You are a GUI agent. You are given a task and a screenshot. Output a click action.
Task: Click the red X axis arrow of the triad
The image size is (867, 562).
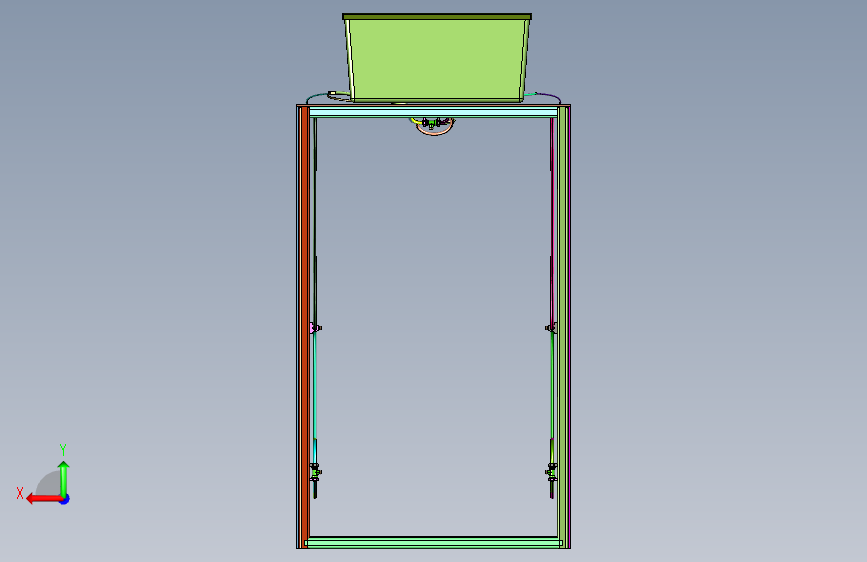[44, 499]
